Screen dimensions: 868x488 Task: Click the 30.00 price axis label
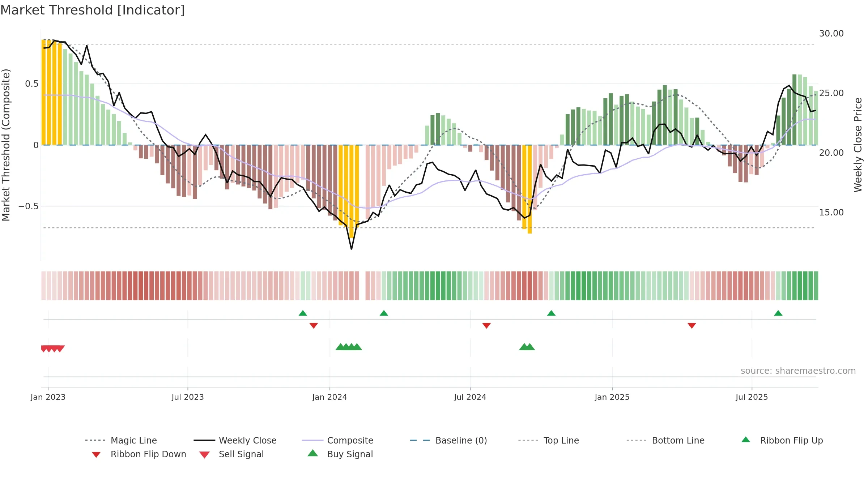pyautogui.click(x=831, y=34)
